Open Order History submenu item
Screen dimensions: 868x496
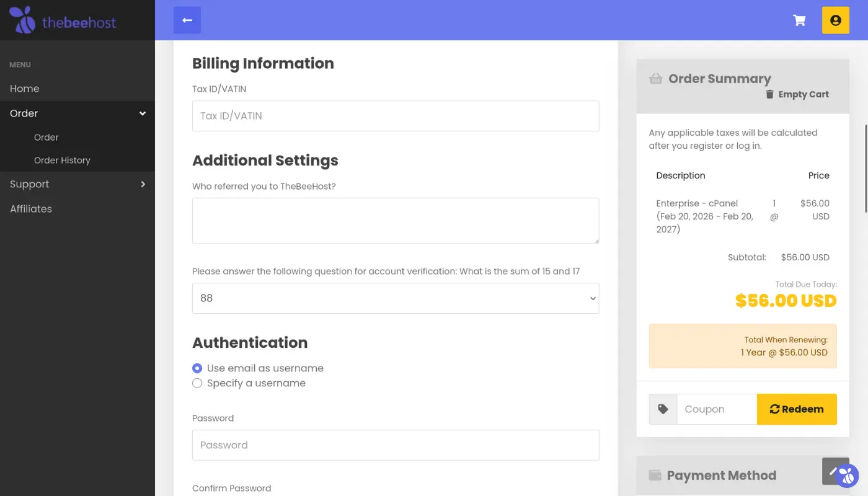click(x=62, y=160)
